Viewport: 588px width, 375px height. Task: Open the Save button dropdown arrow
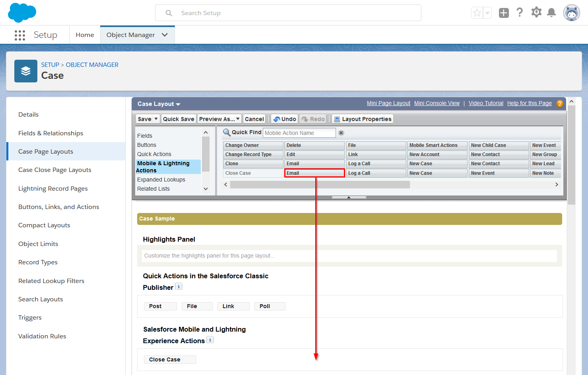tap(156, 119)
